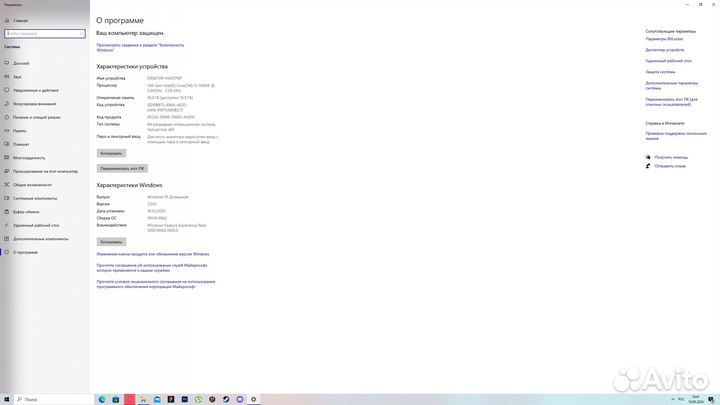720x405 pixels.
Task: Open Удаленный рабочий стол related link
Action: pos(669,61)
